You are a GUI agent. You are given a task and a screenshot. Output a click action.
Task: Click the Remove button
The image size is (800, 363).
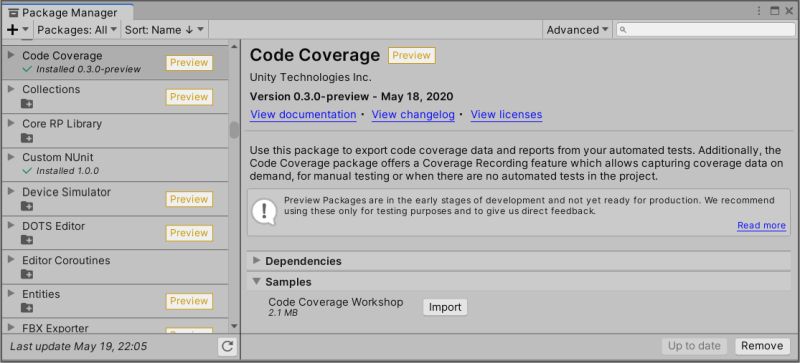click(x=762, y=346)
